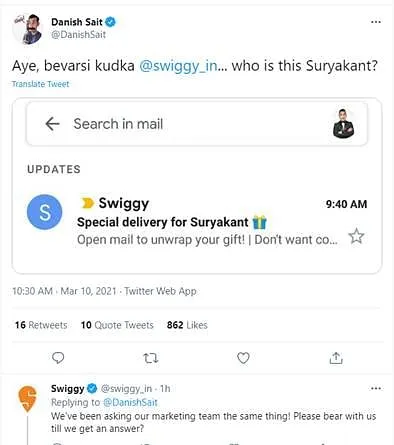Open the Special delivery for Suryakant email
This screenshot has width=394, height=445.
coord(197,222)
